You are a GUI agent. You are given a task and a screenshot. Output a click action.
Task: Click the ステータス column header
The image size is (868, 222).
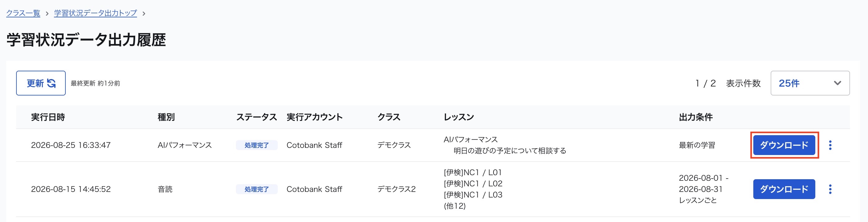coord(256,117)
